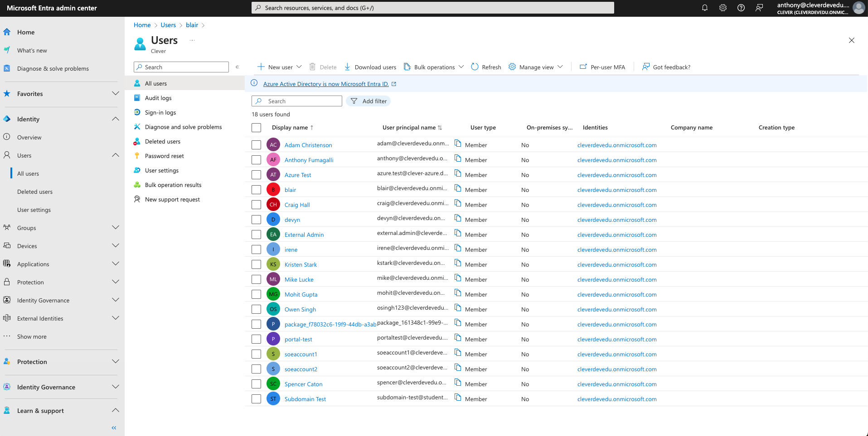Check the select-all users checkbox
The image size is (868, 436).
[x=257, y=128]
